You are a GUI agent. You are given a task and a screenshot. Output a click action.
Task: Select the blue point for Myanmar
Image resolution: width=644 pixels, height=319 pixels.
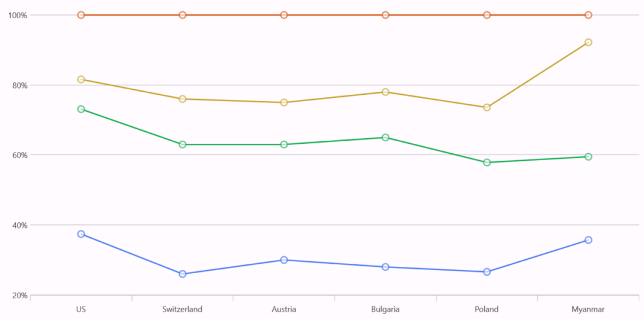588,240
